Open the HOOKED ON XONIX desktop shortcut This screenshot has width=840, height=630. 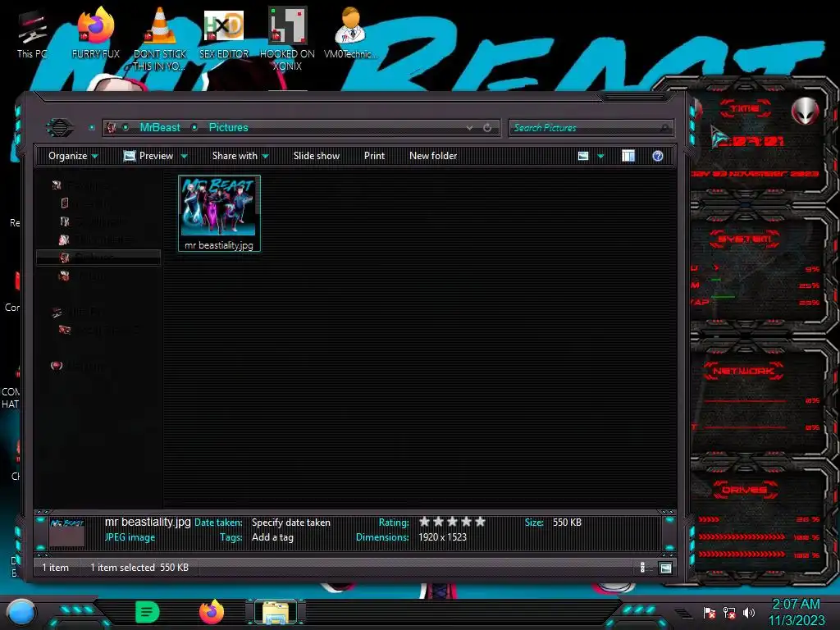[x=287, y=39]
